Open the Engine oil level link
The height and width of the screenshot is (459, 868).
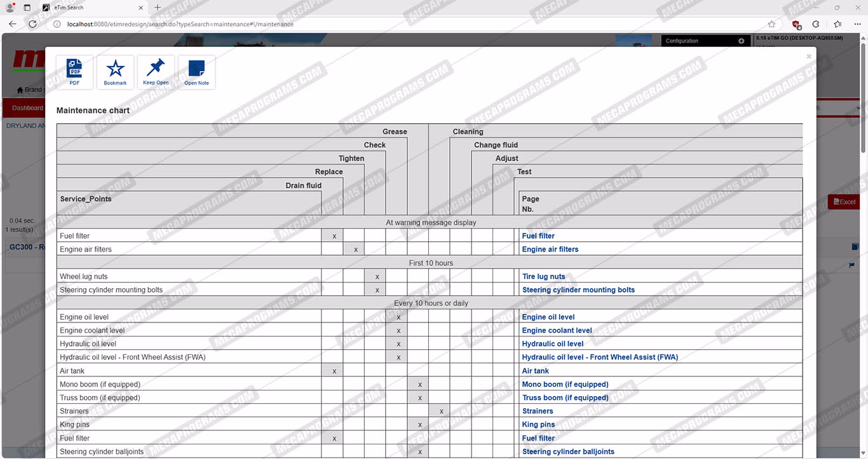[548, 317]
